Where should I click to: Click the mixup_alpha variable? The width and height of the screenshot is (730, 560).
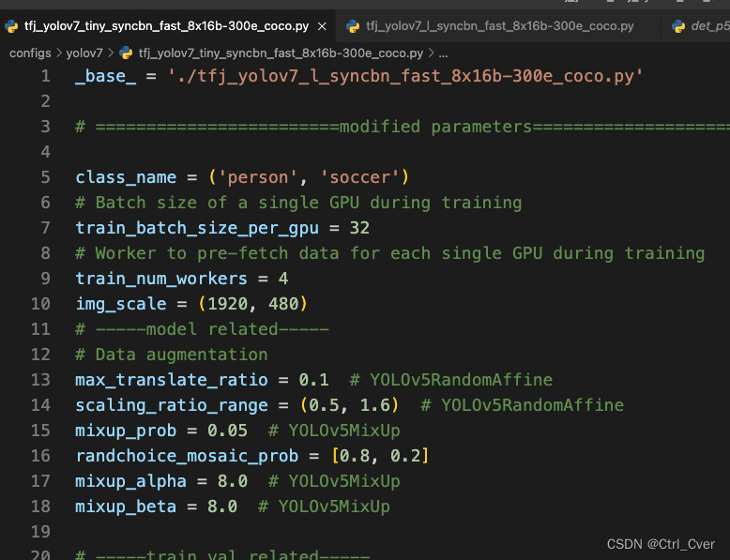click(x=130, y=481)
